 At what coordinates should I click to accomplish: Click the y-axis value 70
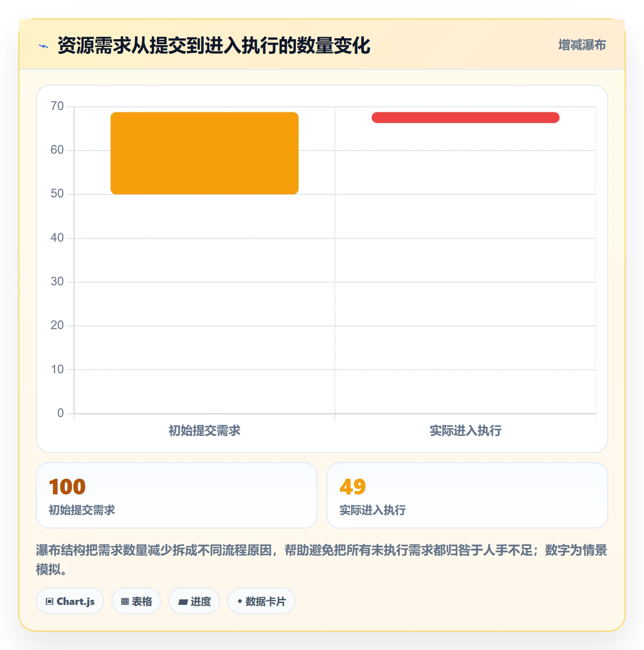pos(57,106)
